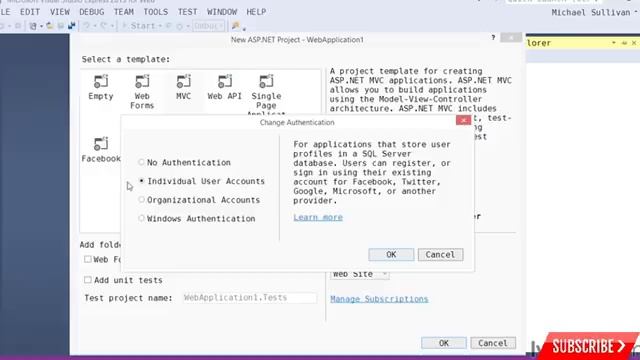
Task: Open the DEBUG menu
Action: point(91,12)
